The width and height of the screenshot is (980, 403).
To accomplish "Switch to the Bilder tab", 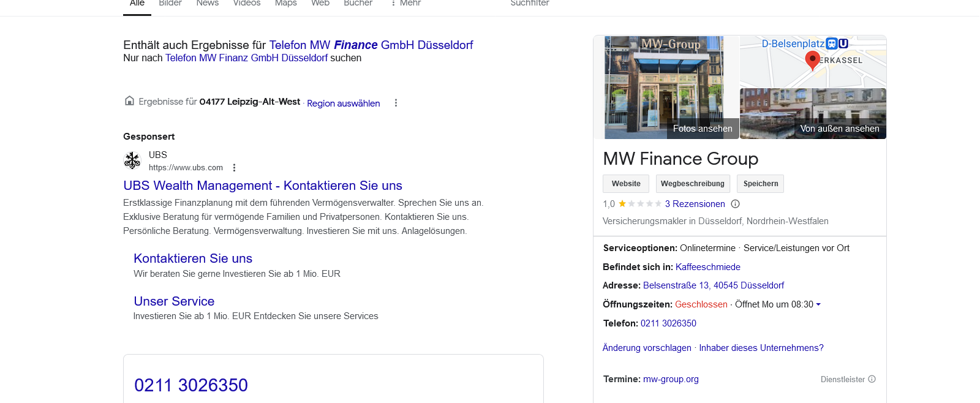I will coord(170,4).
